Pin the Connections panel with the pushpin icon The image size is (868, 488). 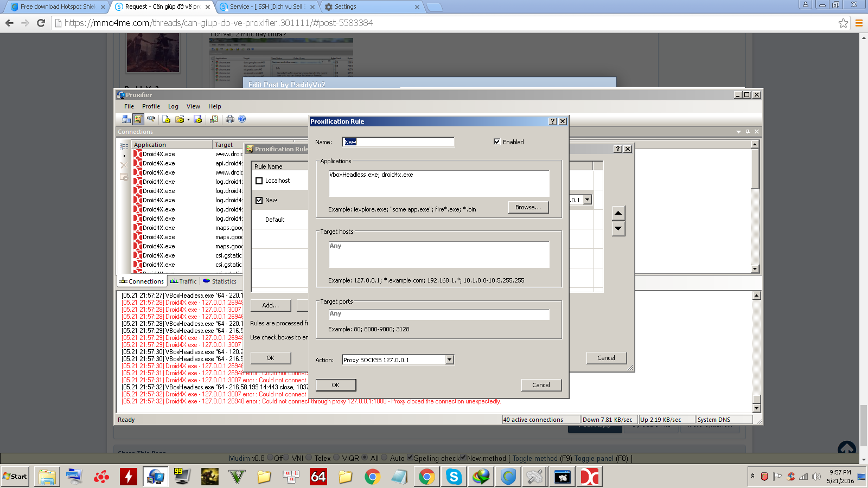pyautogui.click(x=748, y=132)
